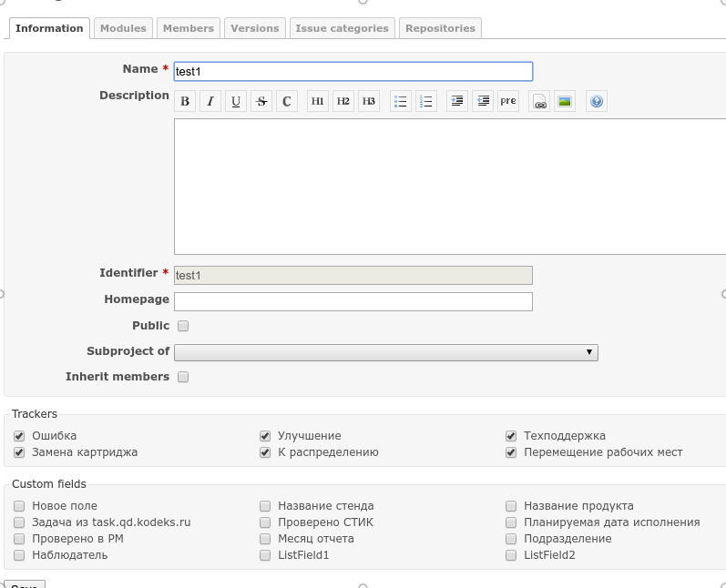
Task: Enable the Проверено в РМ field
Action: (19, 539)
